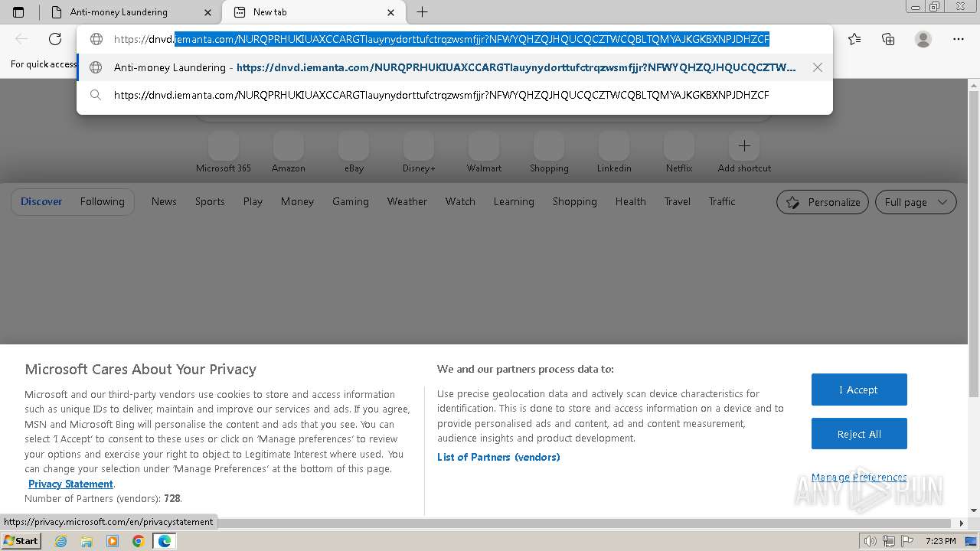Open the Amazon shortcut tile
The width and height of the screenshot is (980, 551).
[x=289, y=152]
